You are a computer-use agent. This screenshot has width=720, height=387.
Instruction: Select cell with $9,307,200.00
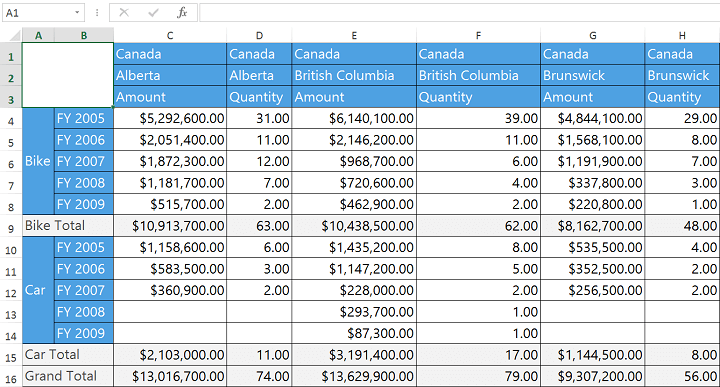click(x=592, y=376)
